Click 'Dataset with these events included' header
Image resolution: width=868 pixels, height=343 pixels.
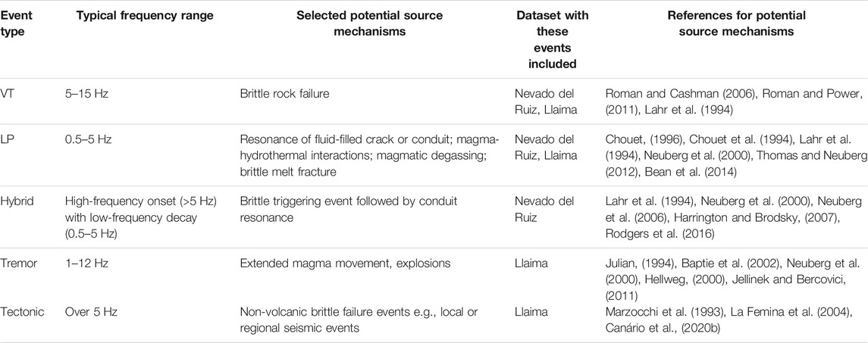tap(545, 40)
